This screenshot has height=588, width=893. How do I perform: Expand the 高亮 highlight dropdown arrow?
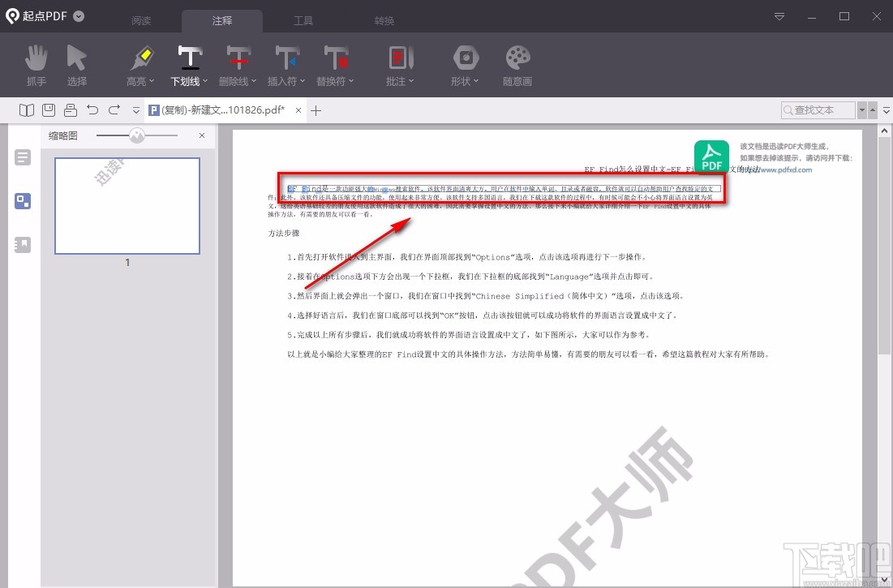152,81
